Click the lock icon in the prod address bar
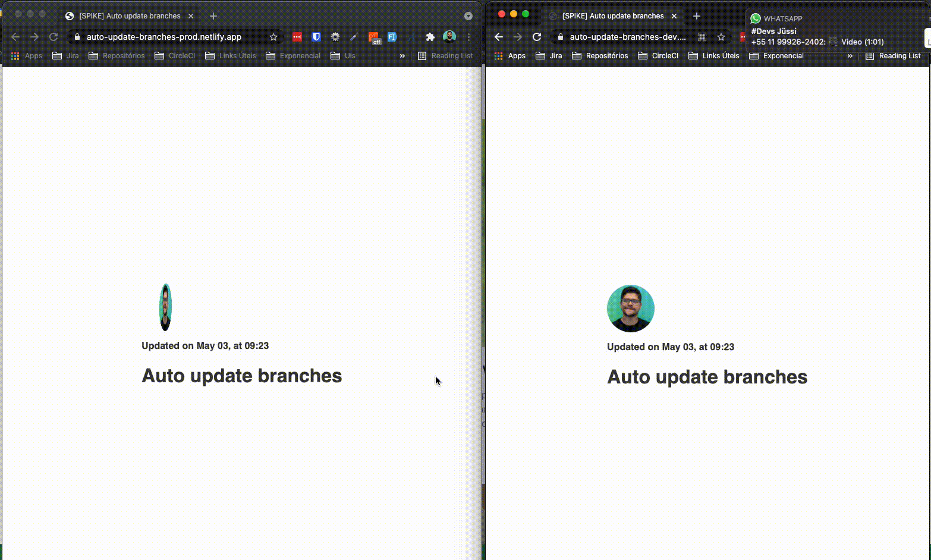931x560 pixels. 77,37
